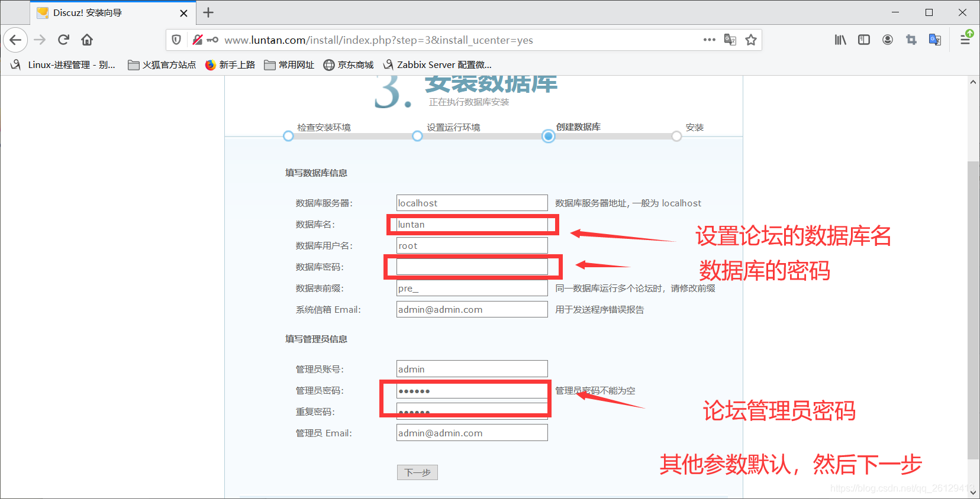The height and width of the screenshot is (499, 980).
Task: Click the 填写管理员信息 heading
Action: coord(316,339)
